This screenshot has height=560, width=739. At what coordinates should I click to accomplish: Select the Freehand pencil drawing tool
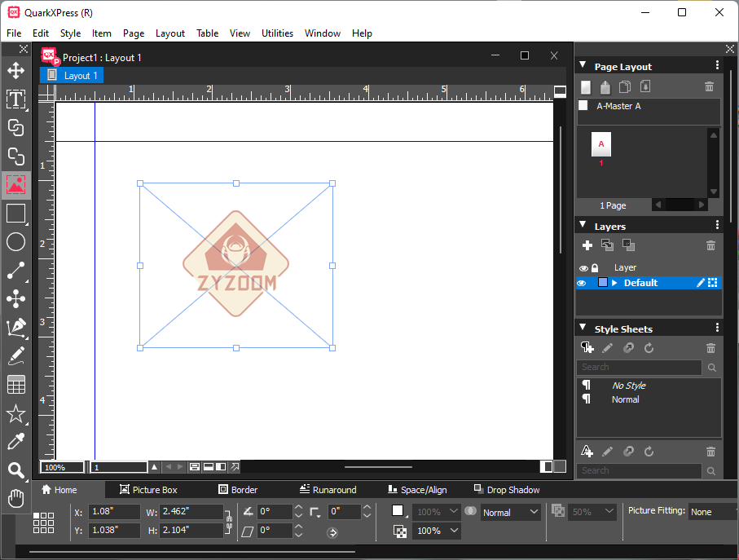pyautogui.click(x=16, y=356)
